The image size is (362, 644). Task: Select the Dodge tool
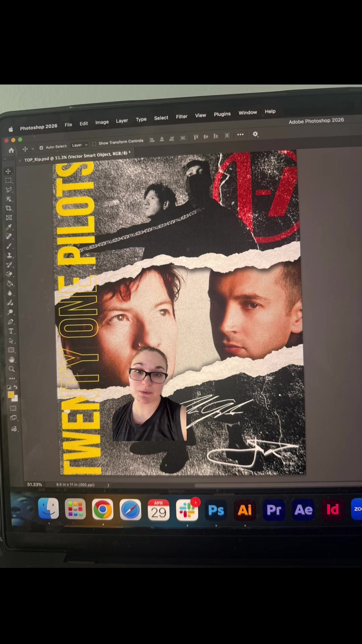(10, 312)
